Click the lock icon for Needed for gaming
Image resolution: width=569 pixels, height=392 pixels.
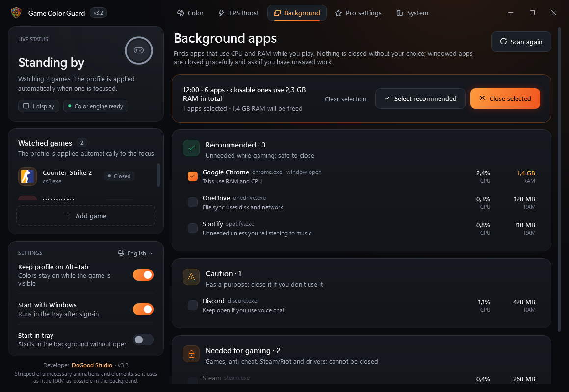(191, 354)
